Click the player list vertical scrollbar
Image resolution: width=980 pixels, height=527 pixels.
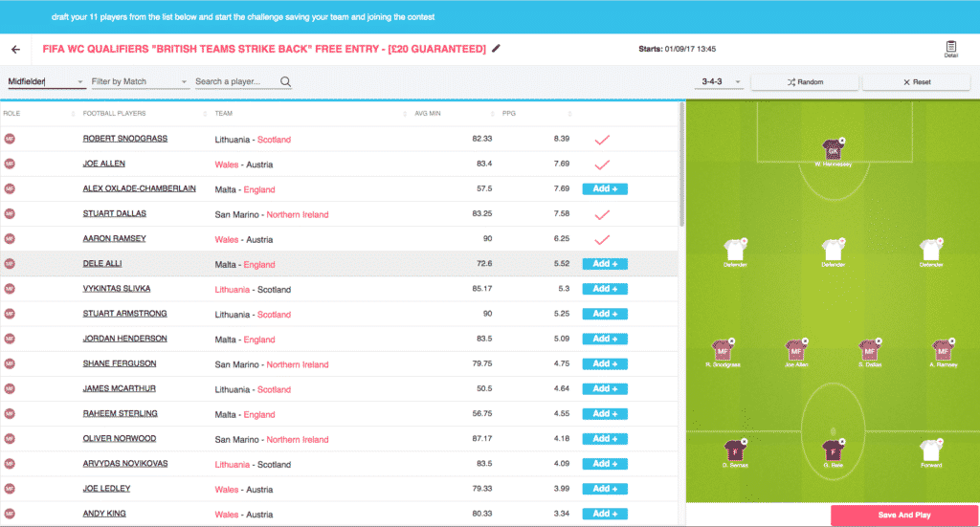click(x=681, y=165)
